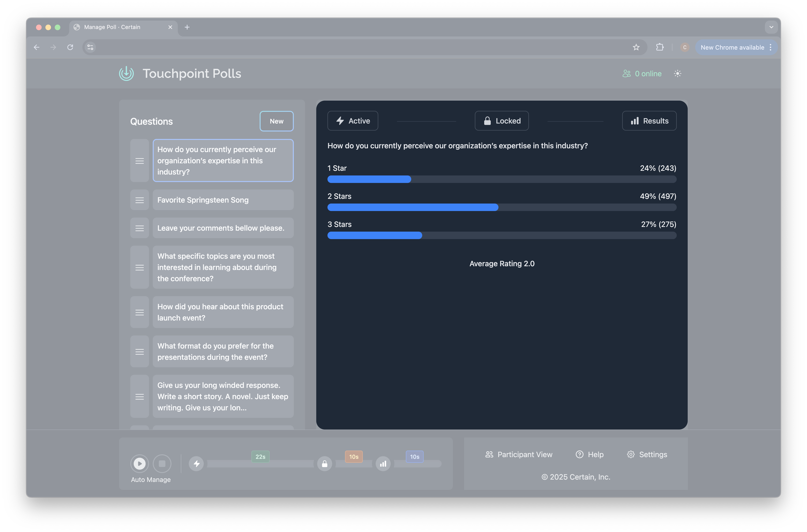Grab the drag handle beside Favorite Springsteen Song

[139, 200]
